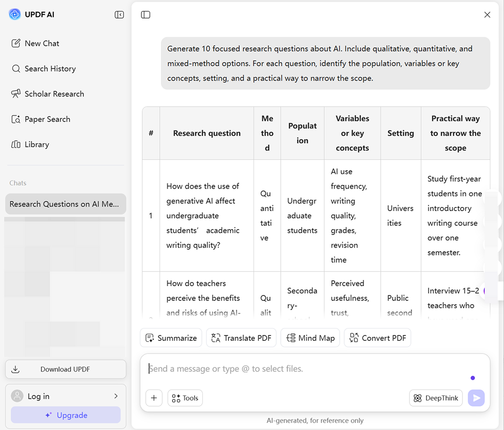
Task: Open Scholar Research
Action: tap(48, 94)
